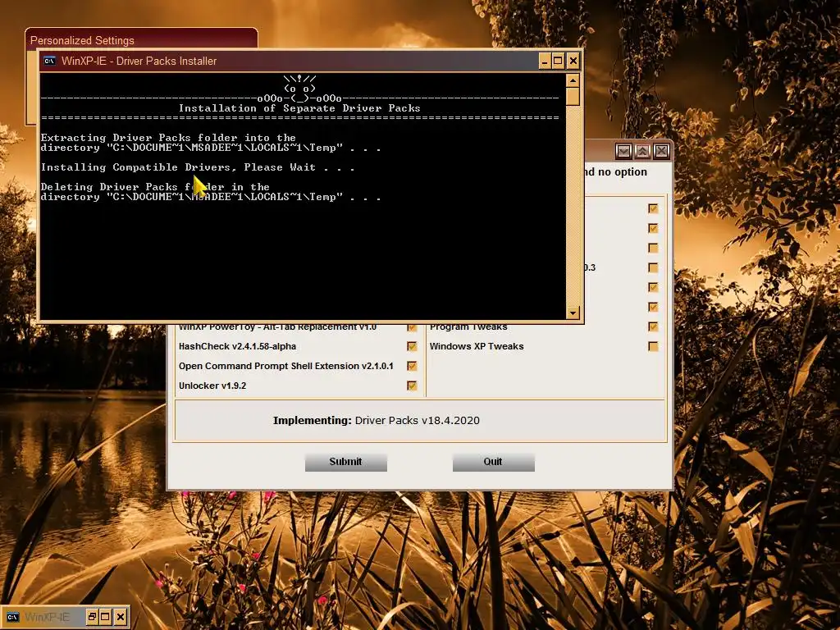The width and height of the screenshot is (840, 630).
Task: Click the Program Tweaks label
Action: tap(468, 326)
